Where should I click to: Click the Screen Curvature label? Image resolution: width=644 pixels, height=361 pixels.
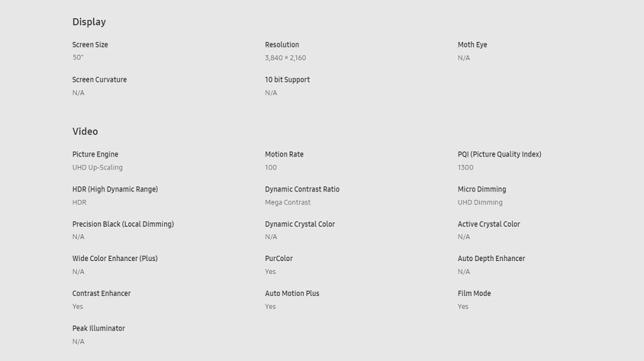click(99, 80)
